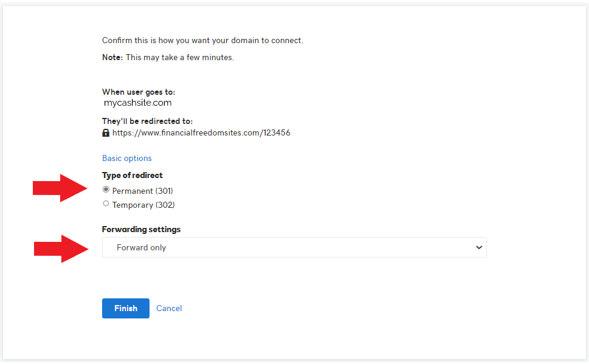589x364 pixels.
Task: Click the chevron on the Forward only dropdown
Action: click(479, 247)
